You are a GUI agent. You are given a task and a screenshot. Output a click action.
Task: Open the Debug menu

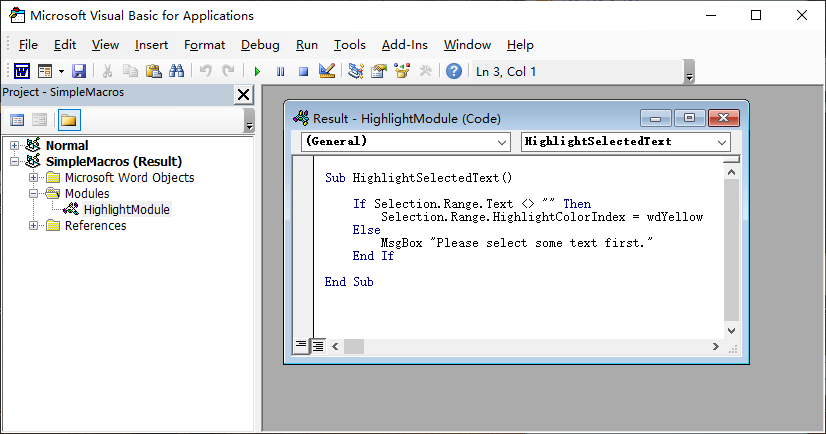(x=260, y=45)
